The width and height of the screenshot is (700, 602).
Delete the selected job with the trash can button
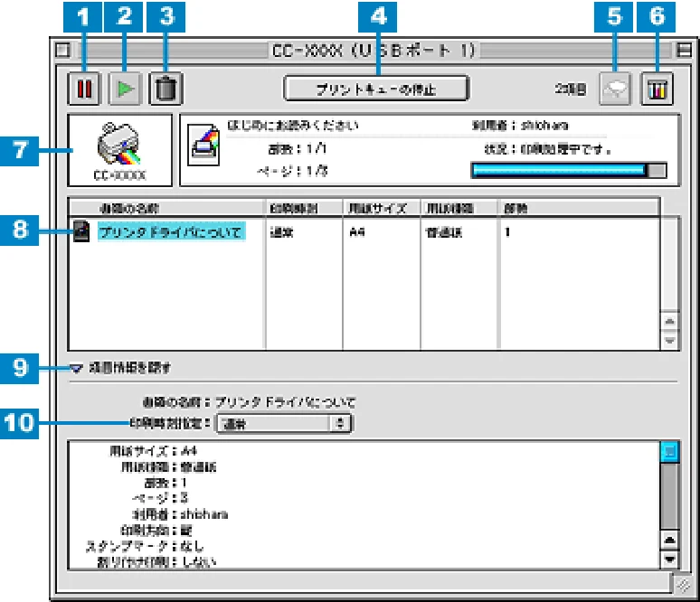coord(166,89)
